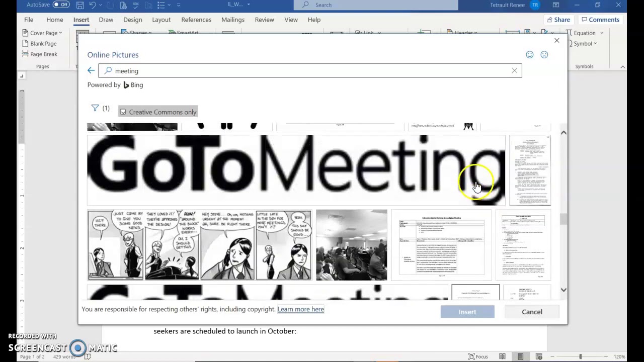Click the Save icon in title bar
The width and height of the screenshot is (644, 362).
pos(80,5)
